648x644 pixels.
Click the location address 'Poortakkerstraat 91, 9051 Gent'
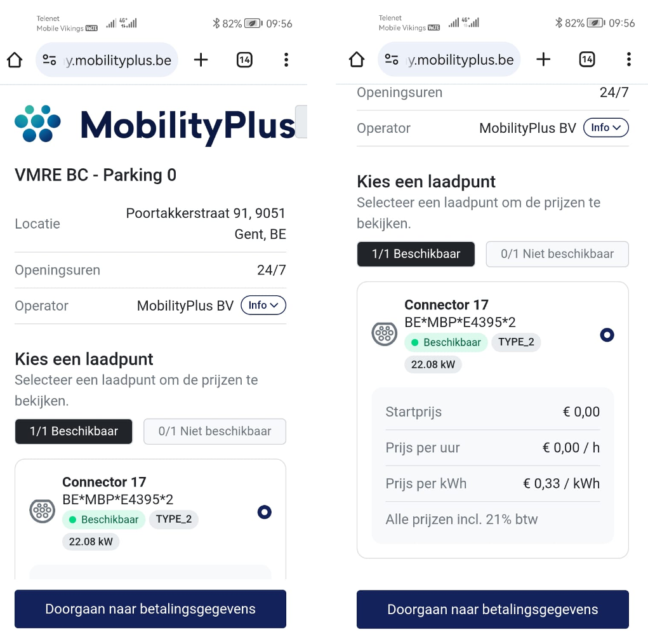pyautogui.click(x=206, y=223)
